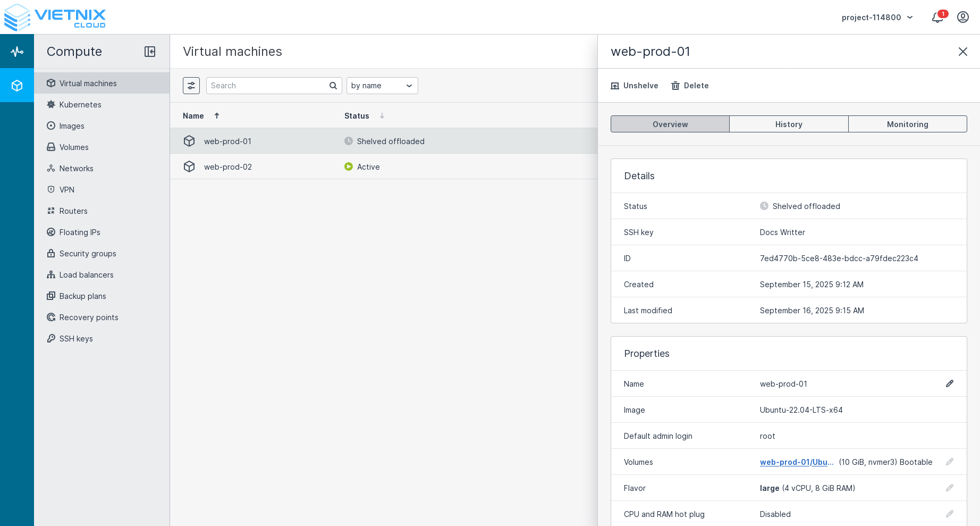Select Security groups in the sidebar menu
This screenshot has width=980, height=526.
click(x=87, y=254)
